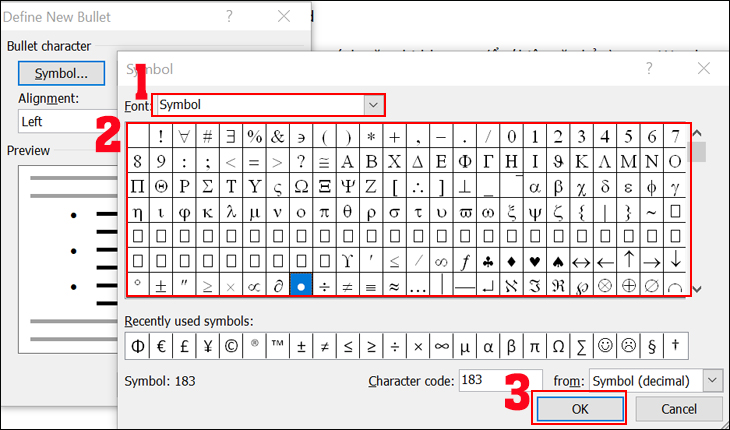Choose the summation ∑ in recently used symbols
The width and height of the screenshot is (730, 430).
(x=581, y=346)
